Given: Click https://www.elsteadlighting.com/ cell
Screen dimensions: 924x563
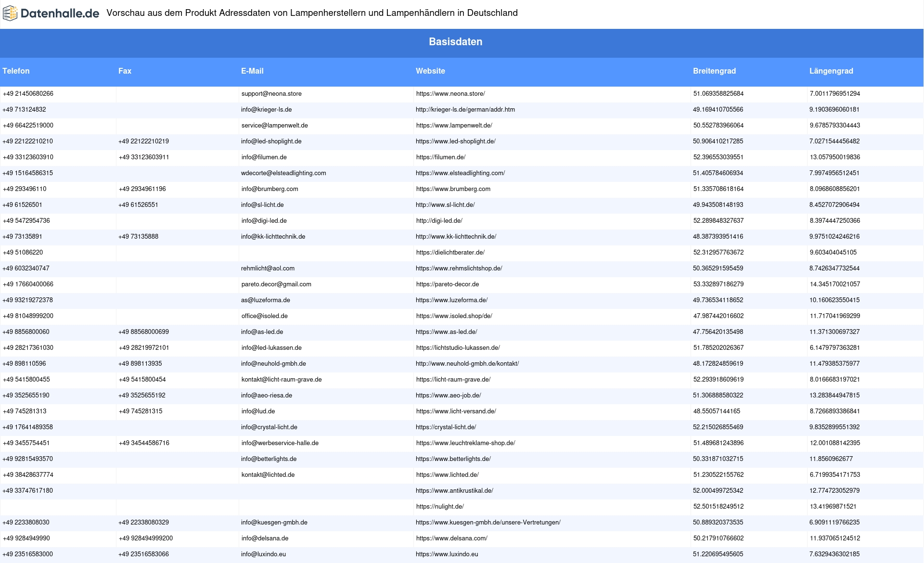Looking at the screenshot, I should pyautogui.click(x=460, y=173).
